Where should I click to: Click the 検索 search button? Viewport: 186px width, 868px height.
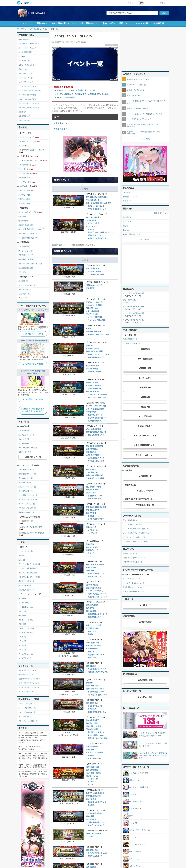164,13
